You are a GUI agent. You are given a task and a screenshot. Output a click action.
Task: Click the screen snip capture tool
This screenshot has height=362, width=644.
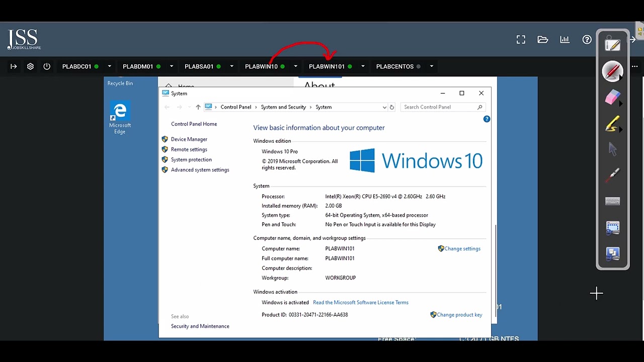click(x=612, y=228)
